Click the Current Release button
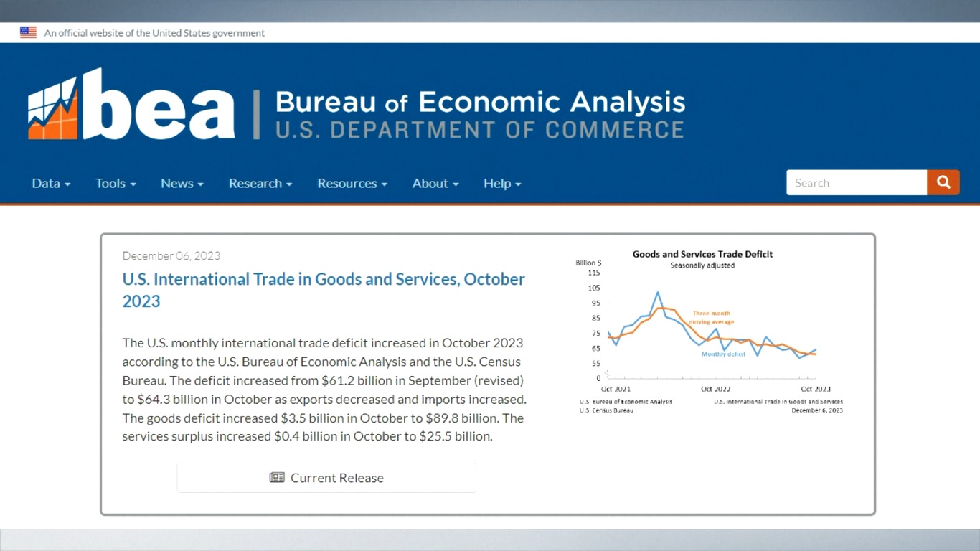980x551 pixels. [x=326, y=478]
